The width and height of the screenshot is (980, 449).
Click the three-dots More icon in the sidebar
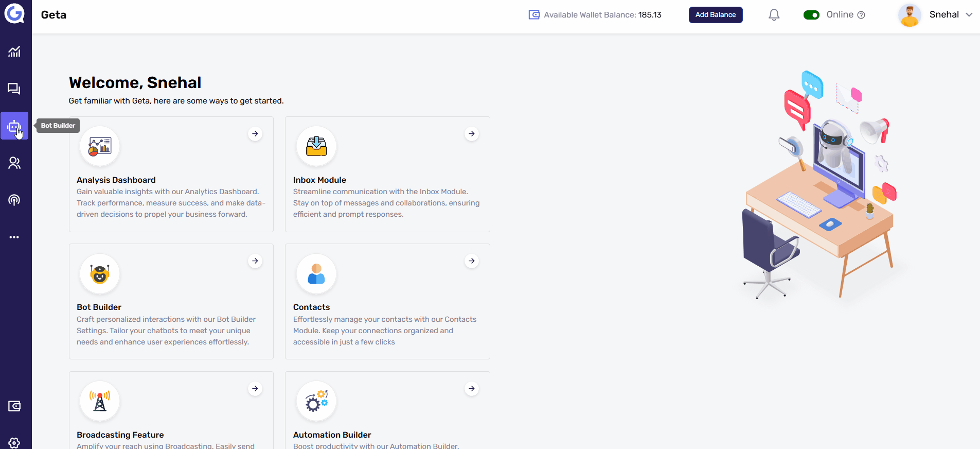tap(14, 237)
